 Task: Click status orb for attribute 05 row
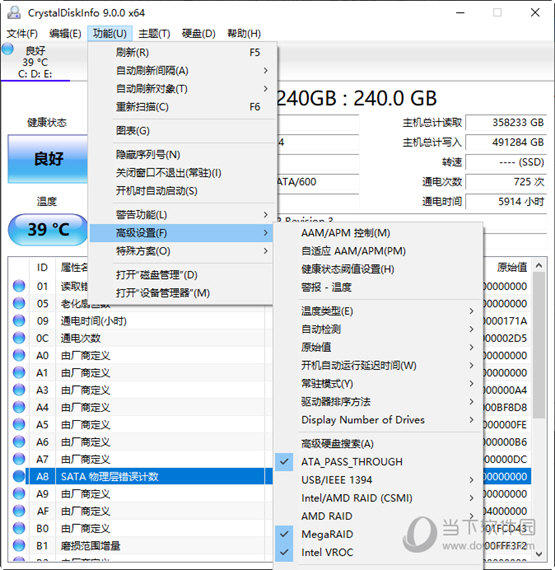19,303
